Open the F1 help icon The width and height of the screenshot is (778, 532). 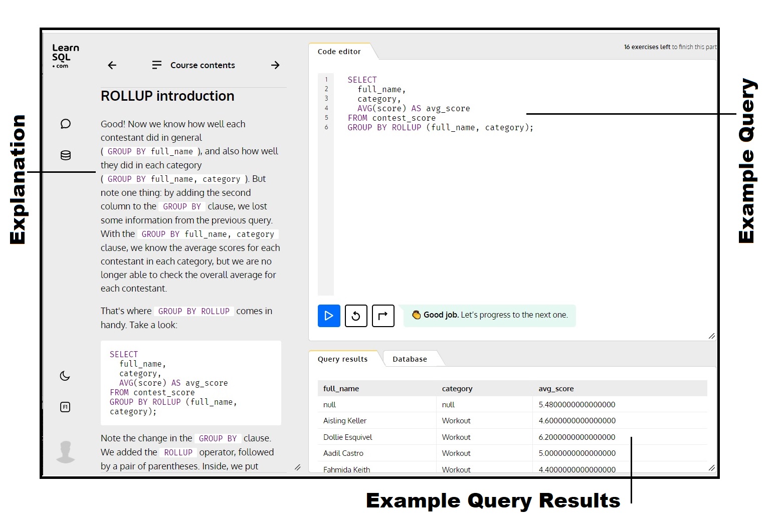(65, 407)
